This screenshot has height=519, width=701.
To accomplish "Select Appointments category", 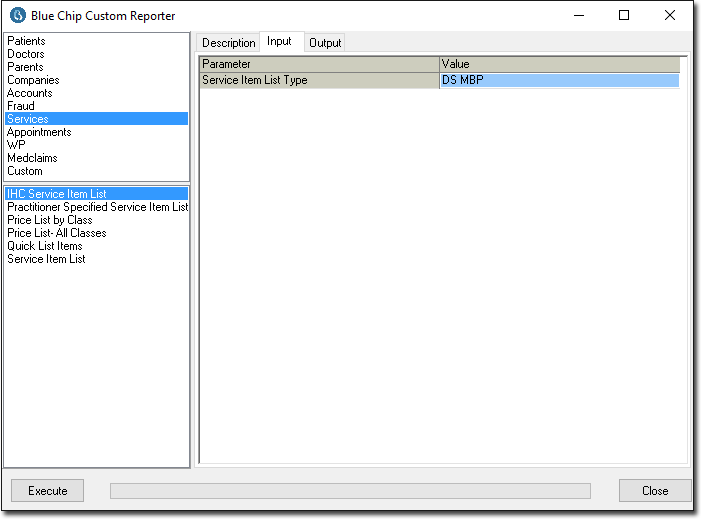I will coord(39,132).
